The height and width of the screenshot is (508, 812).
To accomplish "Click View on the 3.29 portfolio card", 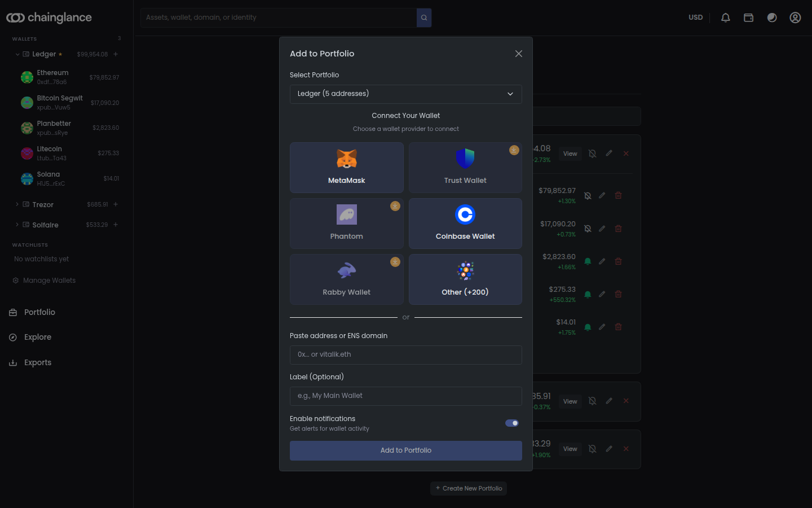I will [570, 449].
